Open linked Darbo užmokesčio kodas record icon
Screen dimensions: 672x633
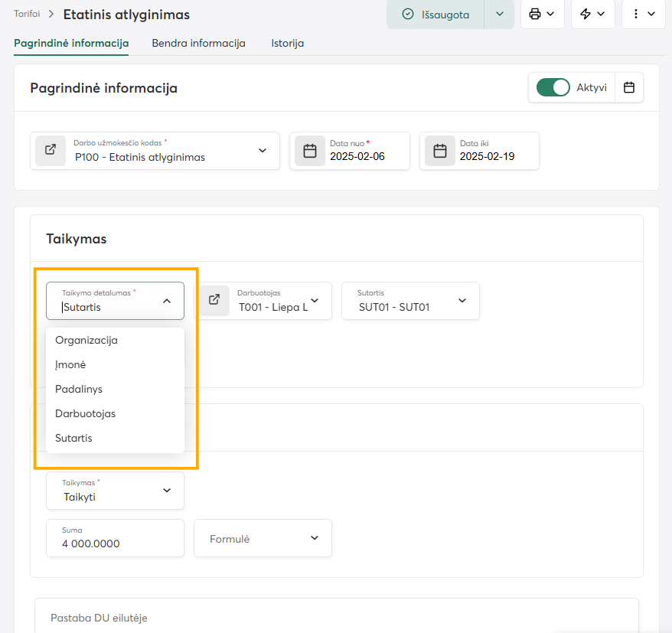51,151
